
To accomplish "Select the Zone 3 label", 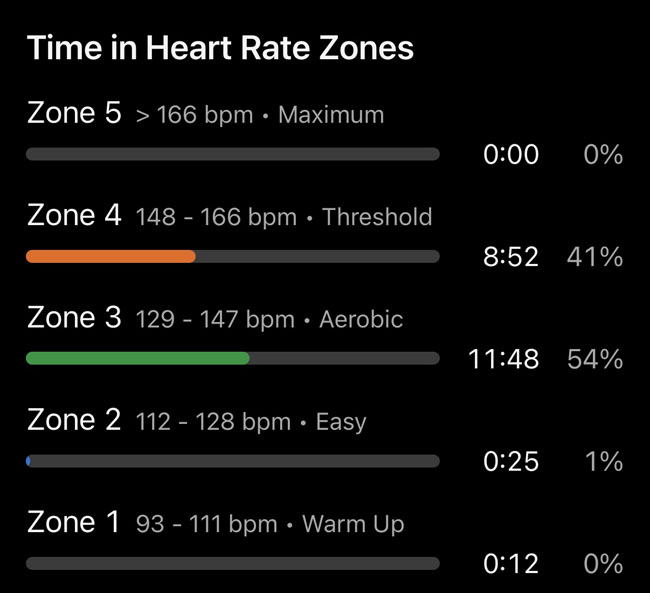I will [x=74, y=318].
